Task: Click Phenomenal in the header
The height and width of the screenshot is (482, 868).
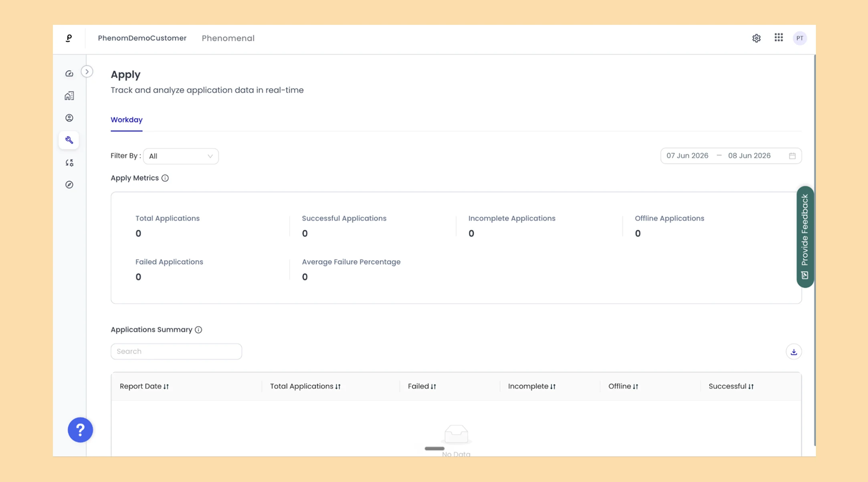Action: (228, 38)
